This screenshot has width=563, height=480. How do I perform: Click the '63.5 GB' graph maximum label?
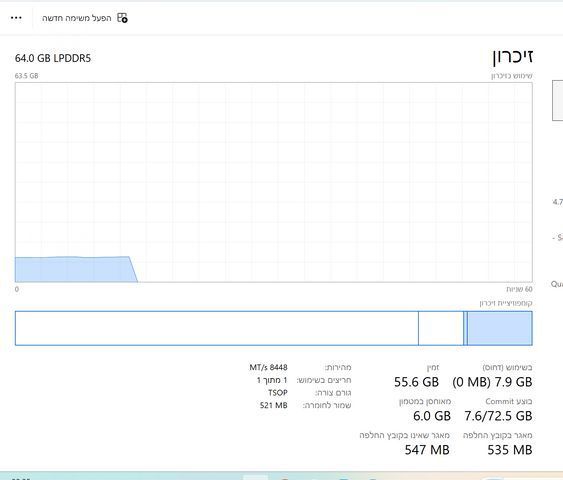(x=27, y=76)
